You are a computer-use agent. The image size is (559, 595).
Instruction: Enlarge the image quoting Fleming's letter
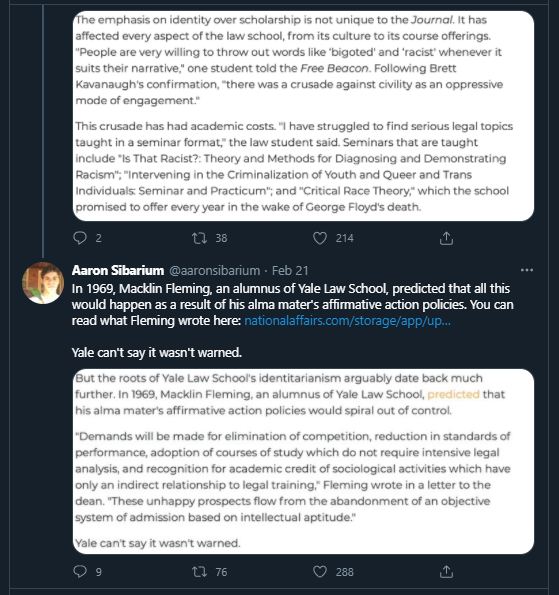click(x=303, y=461)
